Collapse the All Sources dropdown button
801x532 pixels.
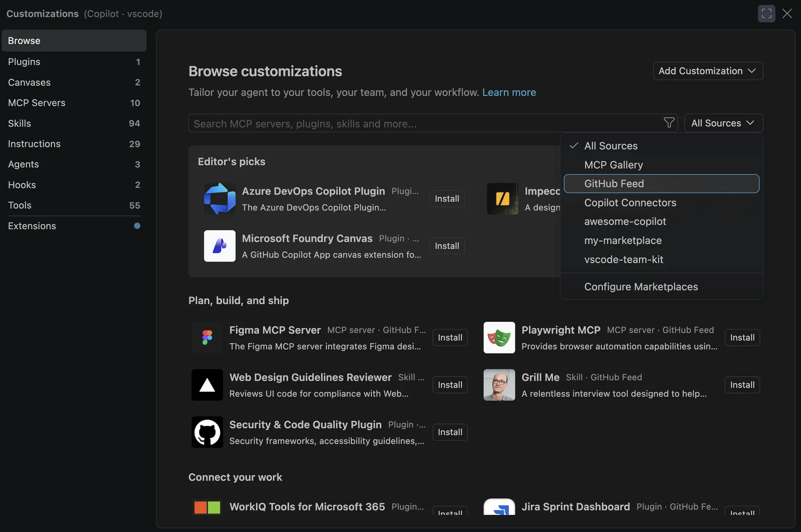(723, 123)
